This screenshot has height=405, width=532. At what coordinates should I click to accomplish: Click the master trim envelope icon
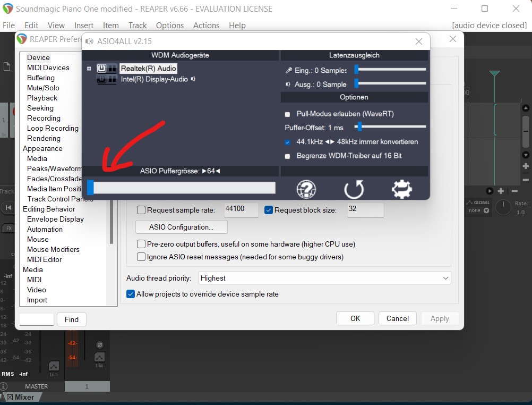click(54, 366)
